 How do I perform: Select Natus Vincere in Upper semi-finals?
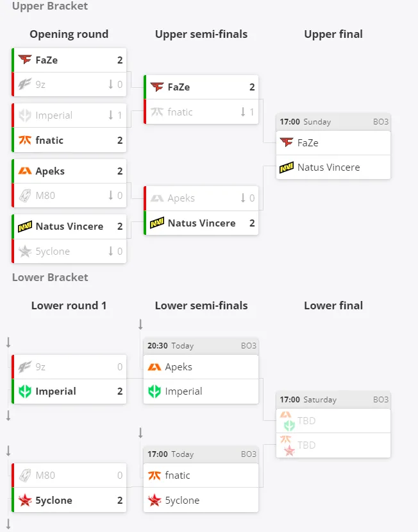point(201,223)
